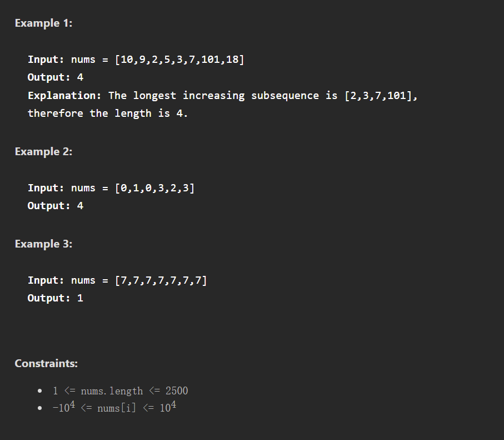Select the array [10,9,2,5,3,7,101,18]
Screen dimensions: 504x440
[179, 60]
